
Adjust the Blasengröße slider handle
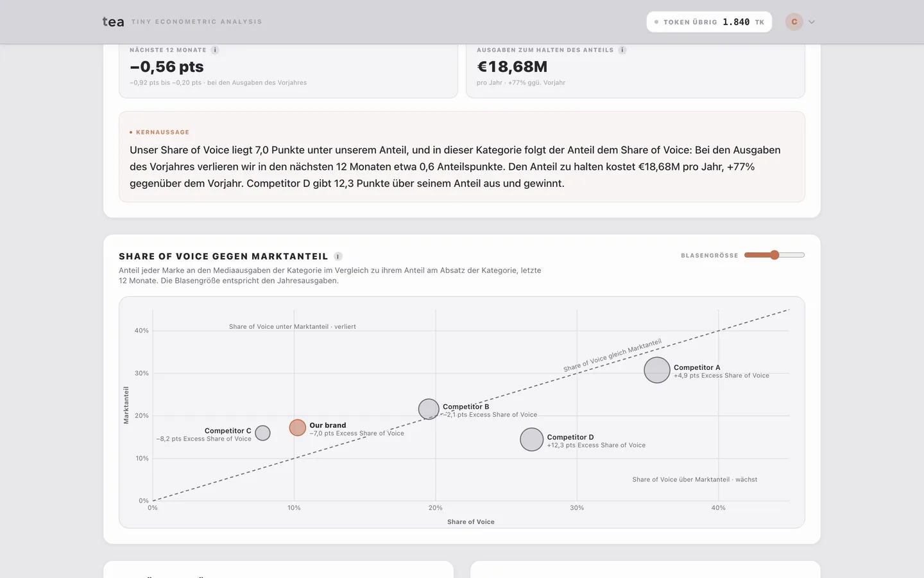[774, 255]
